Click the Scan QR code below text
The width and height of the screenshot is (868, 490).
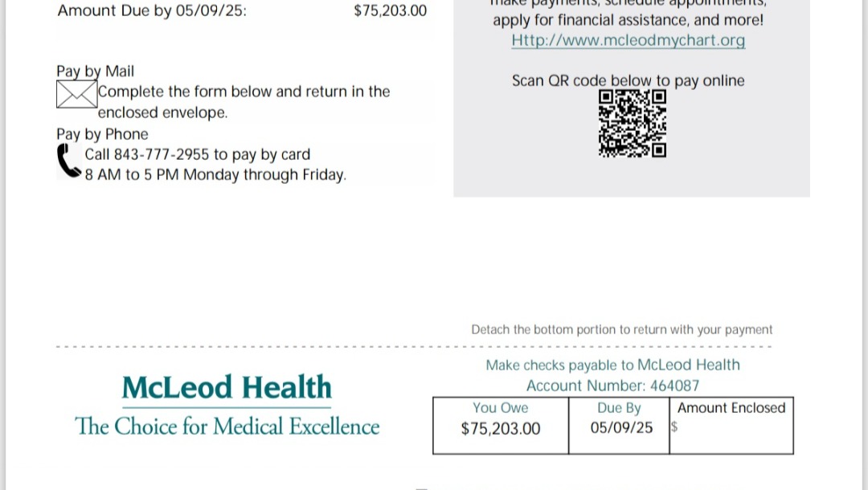[x=628, y=81]
